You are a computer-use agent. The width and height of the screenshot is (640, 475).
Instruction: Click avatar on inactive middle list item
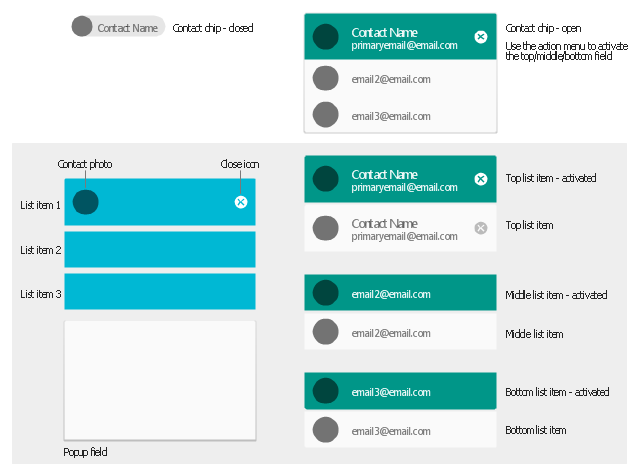click(325, 332)
